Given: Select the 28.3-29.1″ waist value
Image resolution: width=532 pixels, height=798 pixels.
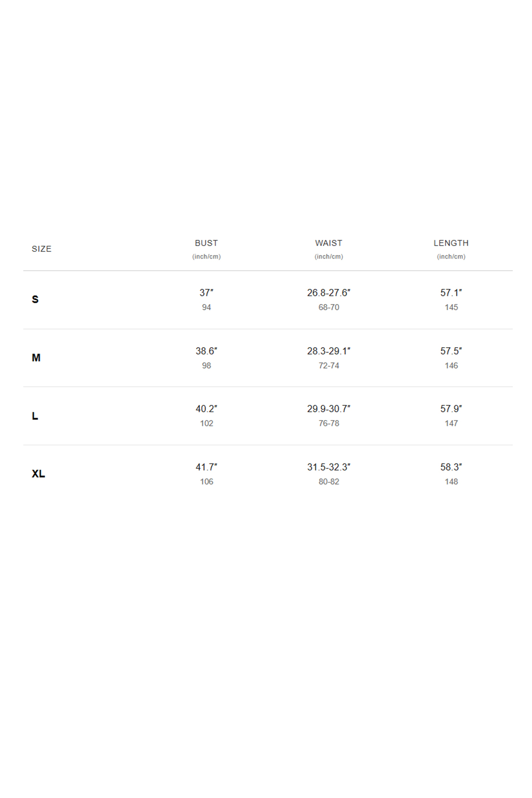Looking at the screenshot, I should point(329,351).
